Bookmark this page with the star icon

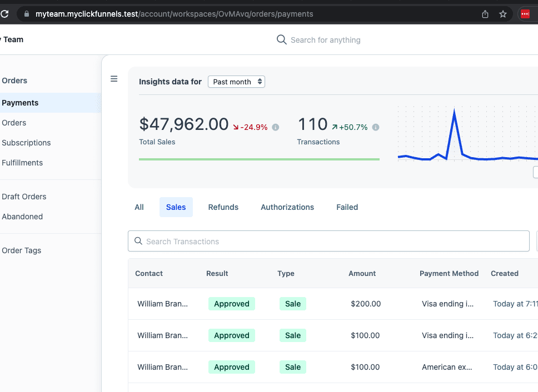pyautogui.click(x=503, y=14)
